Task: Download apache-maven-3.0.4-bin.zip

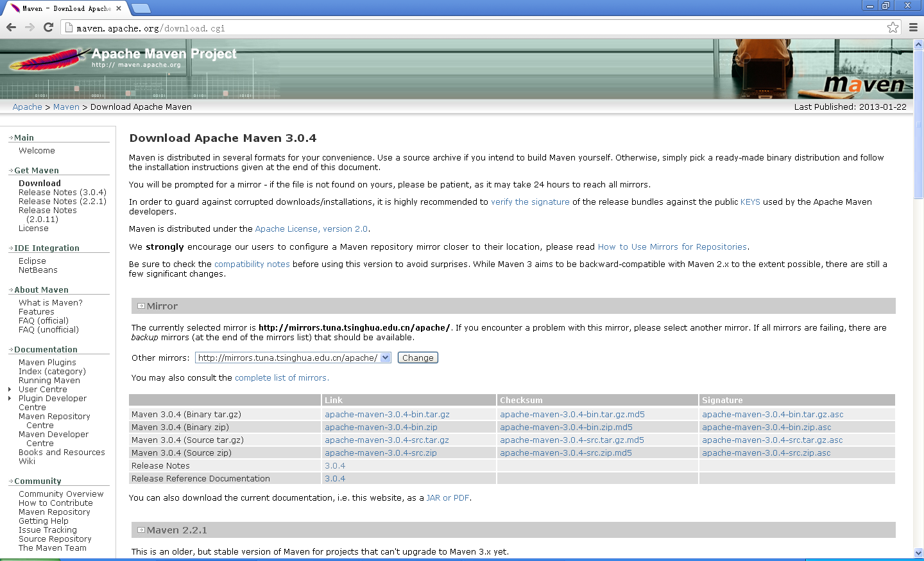Action: (381, 427)
